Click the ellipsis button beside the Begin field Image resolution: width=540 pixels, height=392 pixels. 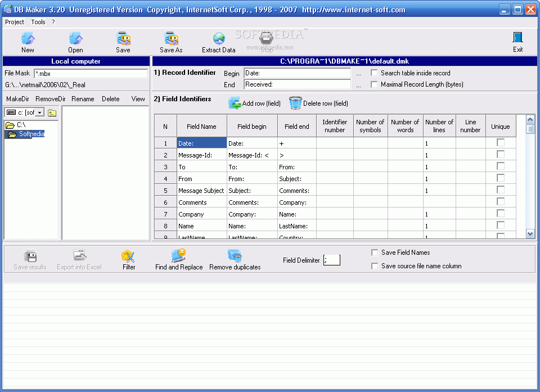[x=358, y=74]
